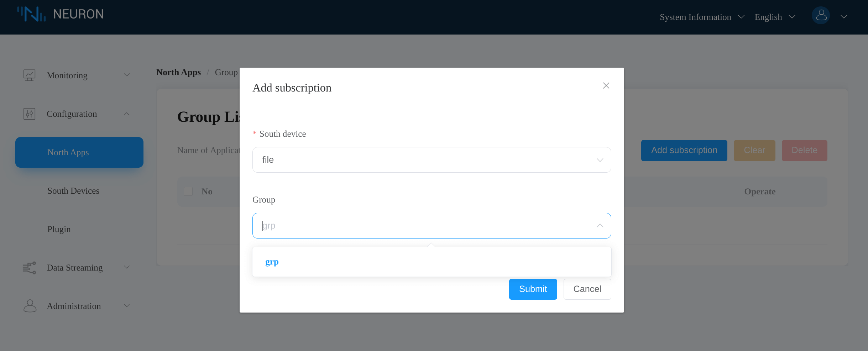The image size is (868, 351).
Task: Click the Clear button
Action: (x=754, y=150)
